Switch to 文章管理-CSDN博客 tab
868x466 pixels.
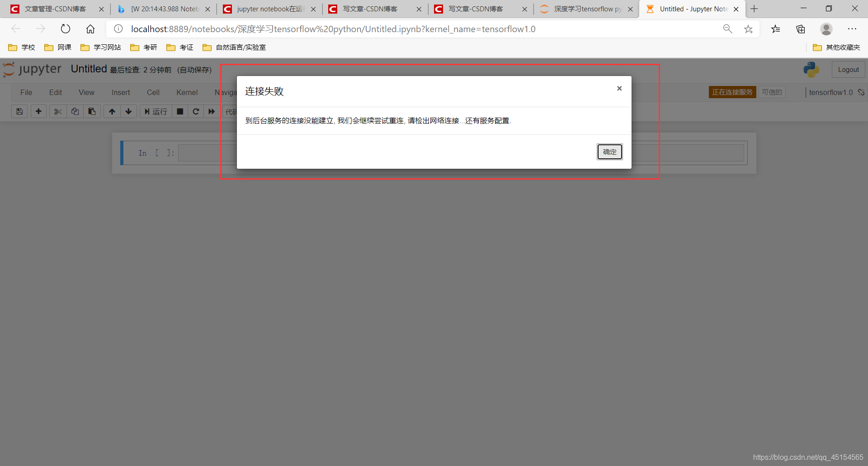click(x=55, y=9)
